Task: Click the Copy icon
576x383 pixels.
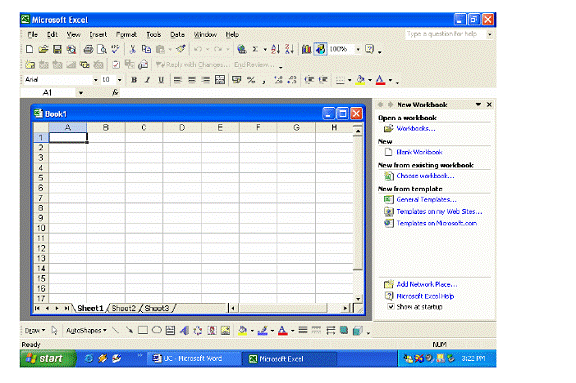Action: pyautogui.click(x=146, y=49)
